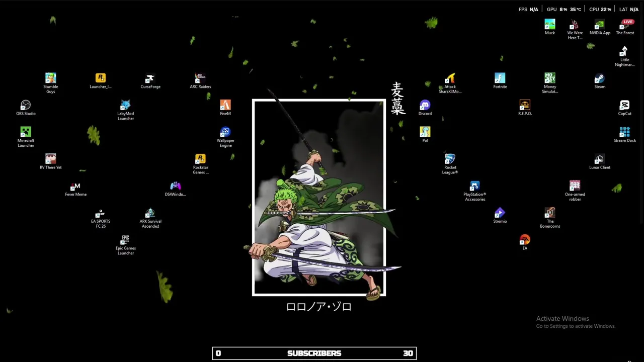Open ARK Survival Ascended shortcut
The image size is (644, 362).
pos(150,218)
